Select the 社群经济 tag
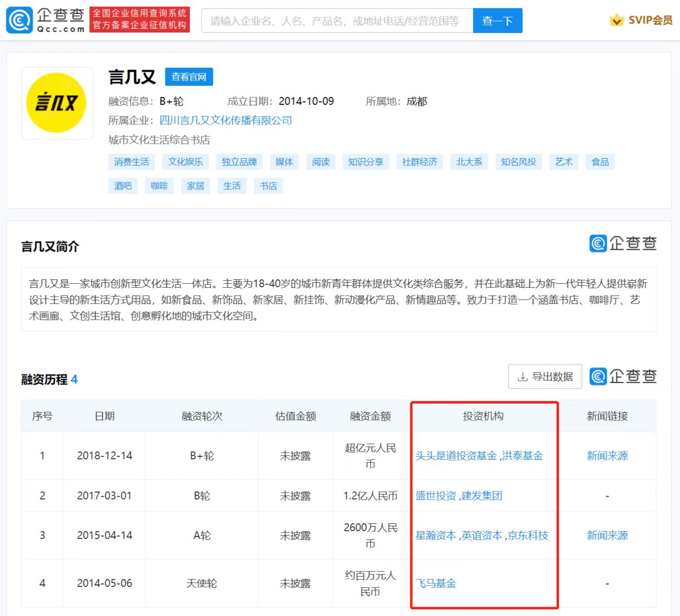The image size is (680, 616). 420,162
